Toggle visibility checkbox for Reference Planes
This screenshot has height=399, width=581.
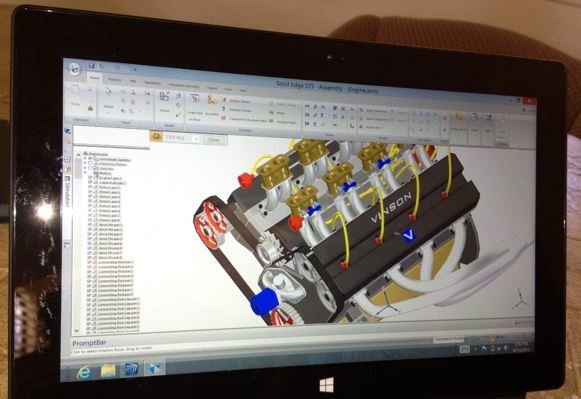(x=91, y=163)
